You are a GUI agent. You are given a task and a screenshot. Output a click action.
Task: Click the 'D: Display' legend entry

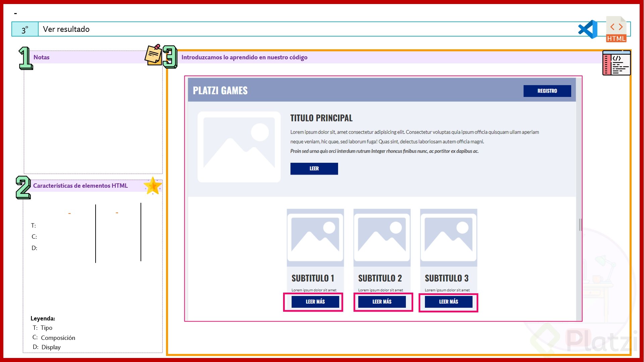pos(47,347)
